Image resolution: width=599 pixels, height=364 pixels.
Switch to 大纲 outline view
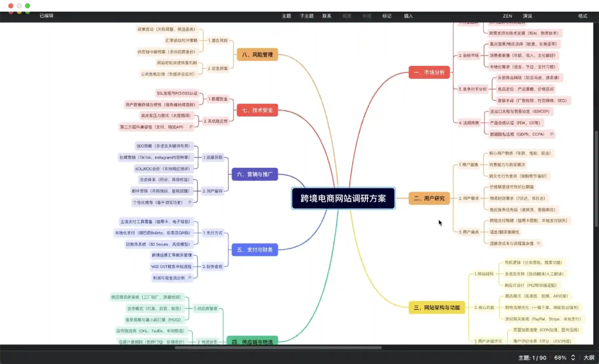[x=589, y=357]
